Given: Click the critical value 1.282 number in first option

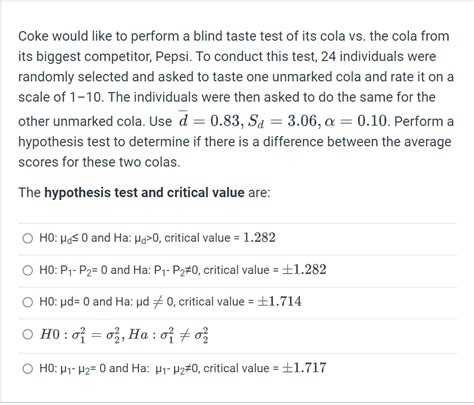Looking at the screenshot, I should 259,238.
